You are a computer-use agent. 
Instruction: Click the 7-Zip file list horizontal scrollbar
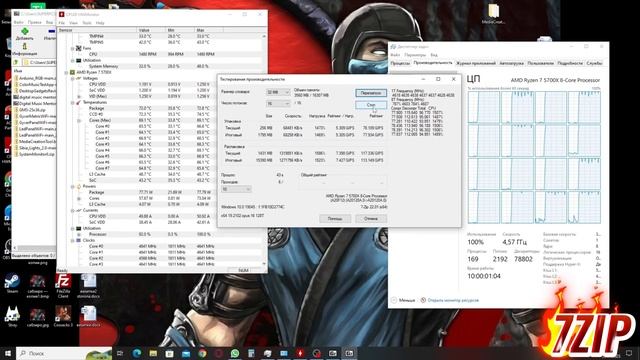point(35,248)
